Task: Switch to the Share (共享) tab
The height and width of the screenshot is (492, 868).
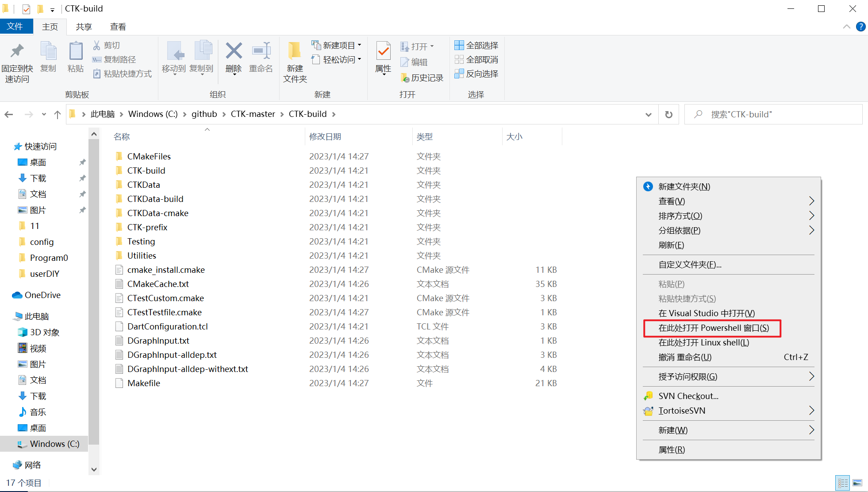Action: [84, 27]
